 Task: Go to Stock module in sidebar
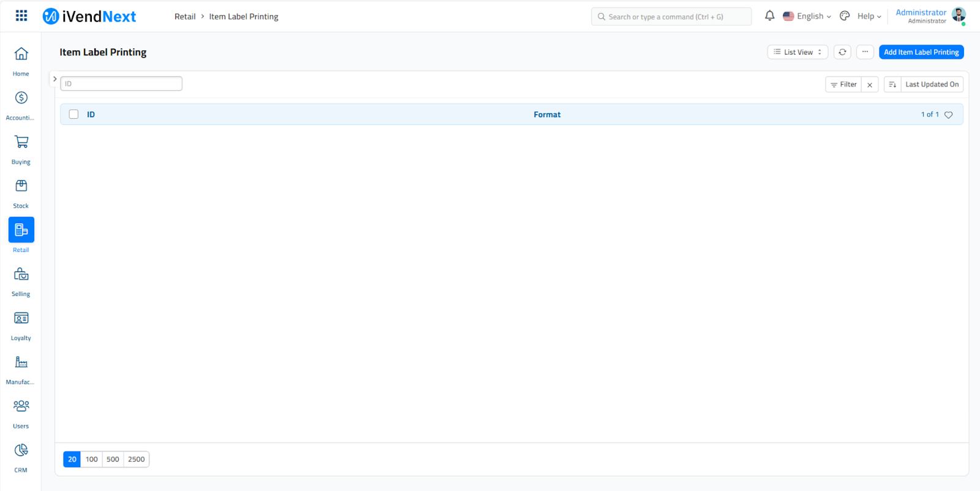point(21,186)
